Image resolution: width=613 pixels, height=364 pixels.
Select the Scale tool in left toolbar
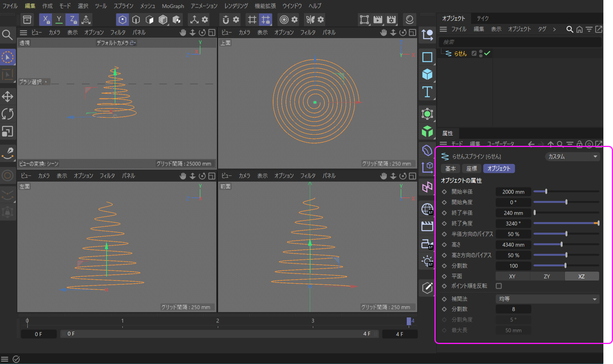pyautogui.click(x=7, y=132)
